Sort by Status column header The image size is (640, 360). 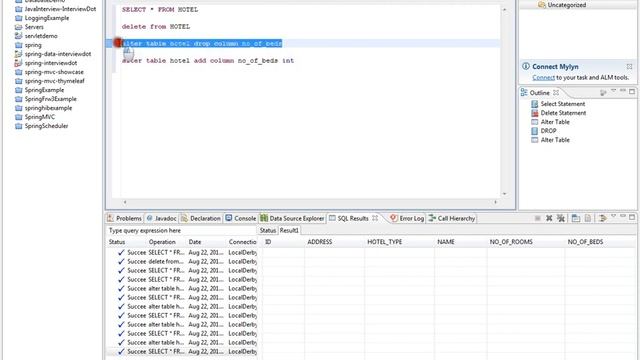117,242
